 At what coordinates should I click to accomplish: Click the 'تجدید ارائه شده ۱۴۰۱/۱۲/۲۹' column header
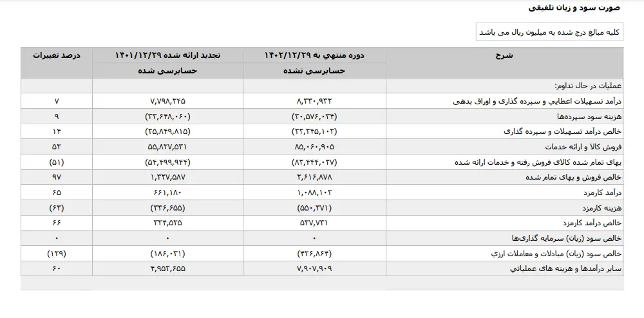(167, 55)
